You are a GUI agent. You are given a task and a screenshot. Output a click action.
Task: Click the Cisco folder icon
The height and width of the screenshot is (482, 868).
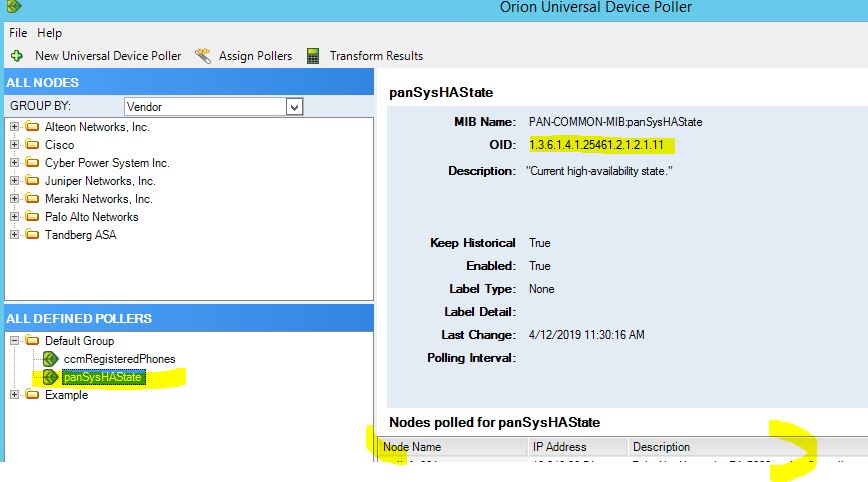point(33,144)
